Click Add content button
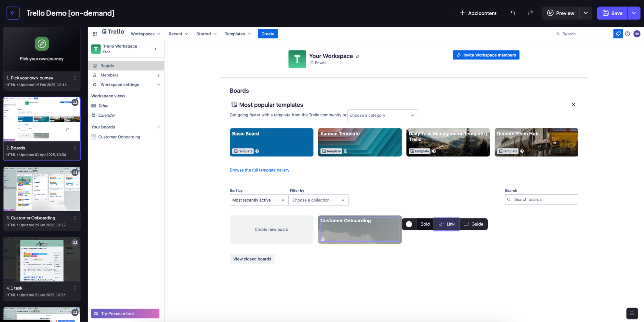Image resolution: width=644 pixels, height=322 pixels. pos(478,13)
